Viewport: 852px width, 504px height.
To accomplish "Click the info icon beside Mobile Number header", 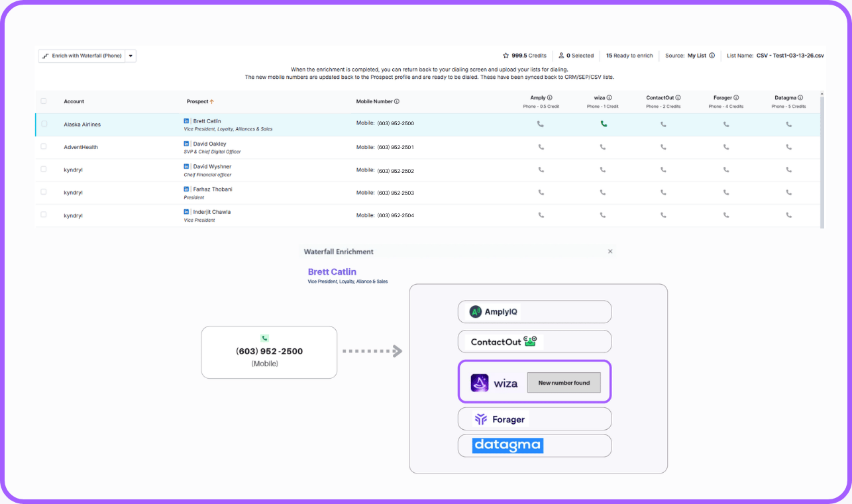I will pos(397,101).
